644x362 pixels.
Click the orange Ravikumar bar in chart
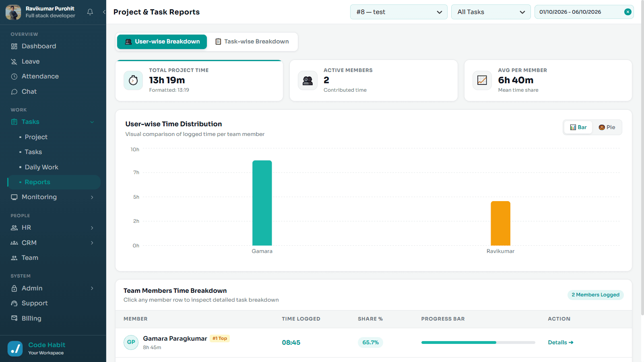500,223
